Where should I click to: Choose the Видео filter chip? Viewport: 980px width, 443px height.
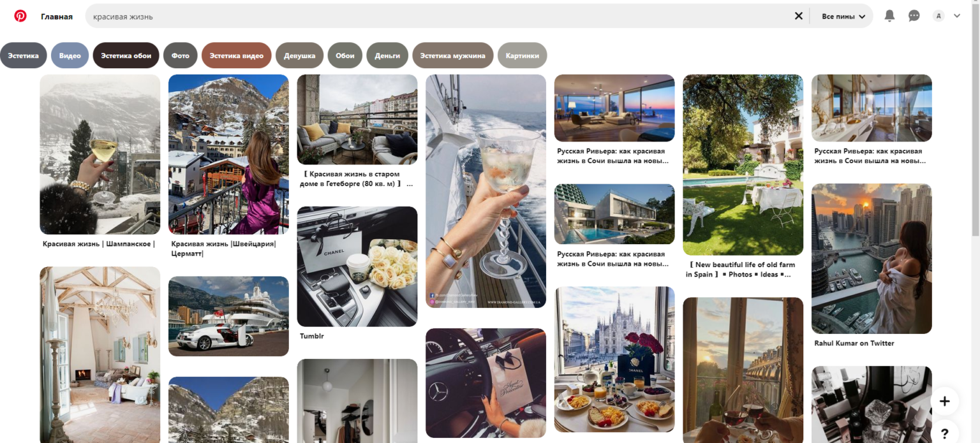click(70, 55)
